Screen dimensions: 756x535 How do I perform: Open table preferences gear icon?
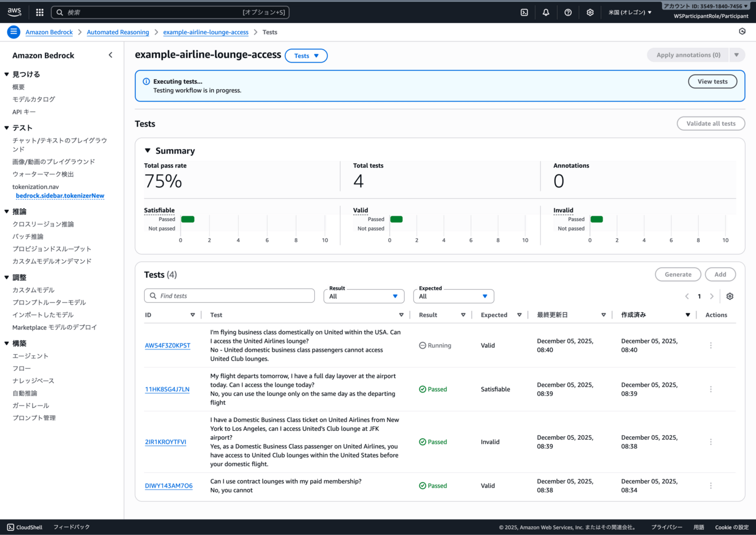(730, 296)
